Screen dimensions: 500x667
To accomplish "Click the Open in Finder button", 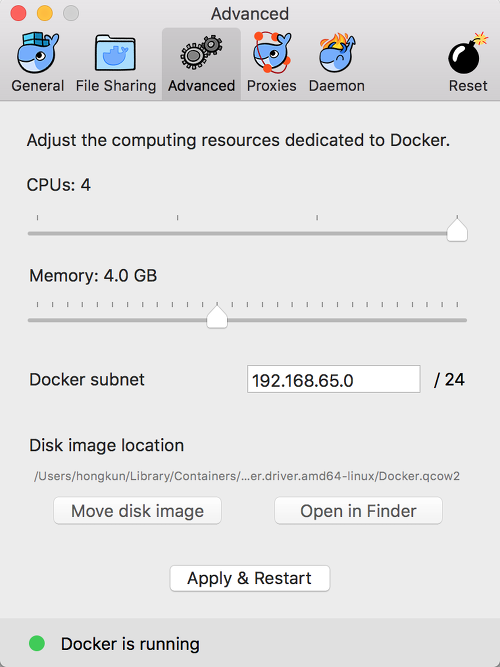I will coord(358,510).
